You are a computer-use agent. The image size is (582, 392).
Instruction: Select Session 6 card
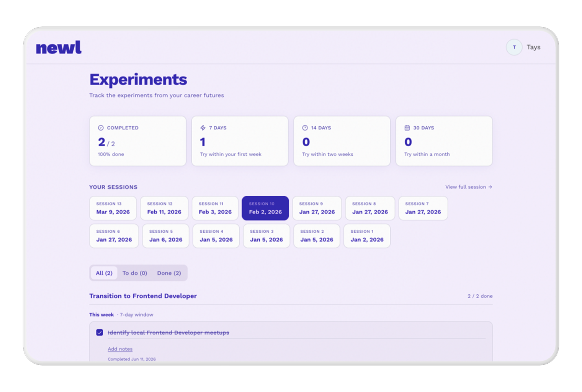pyautogui.click(x=114, y=236)
